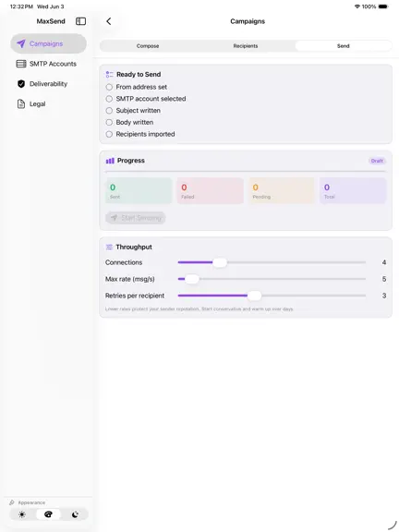Screen dimensions: 399x532
Task: Open Legal document icon
Action: click(x=21, y=103)
